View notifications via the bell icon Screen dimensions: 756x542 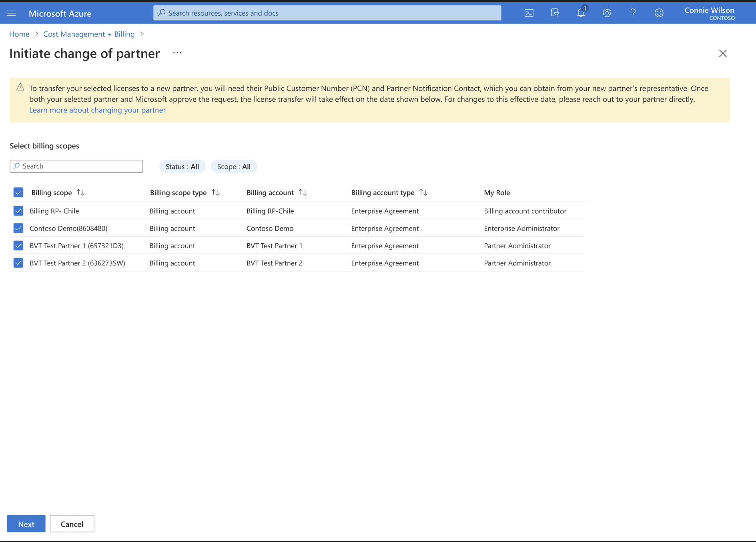coord(581,13)
